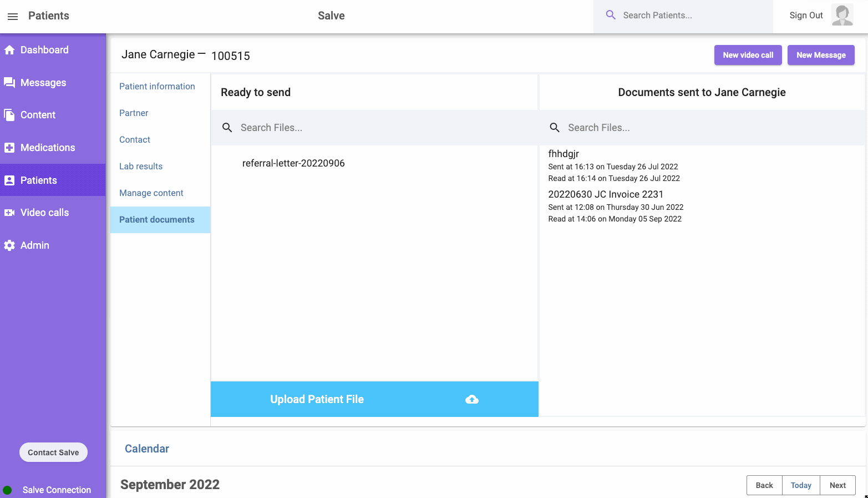Select referral-letter-20220906 file

click(293, 163)
